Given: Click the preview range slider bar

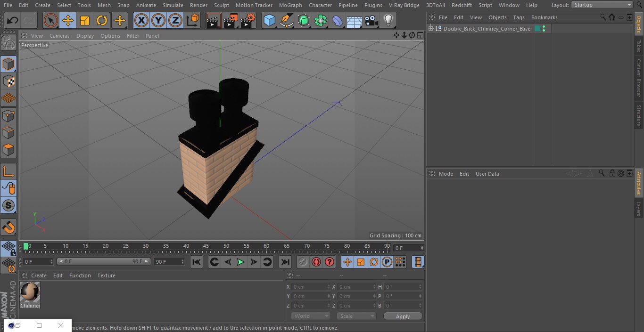Looking at the screenshot, I should pyautogui.click(x=104, y=261).
